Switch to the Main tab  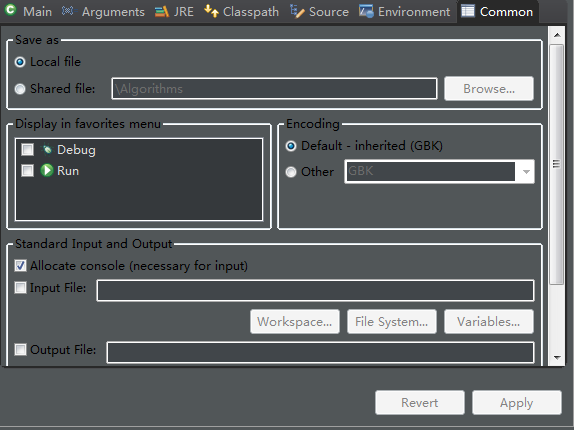click(x=28, y=11)
